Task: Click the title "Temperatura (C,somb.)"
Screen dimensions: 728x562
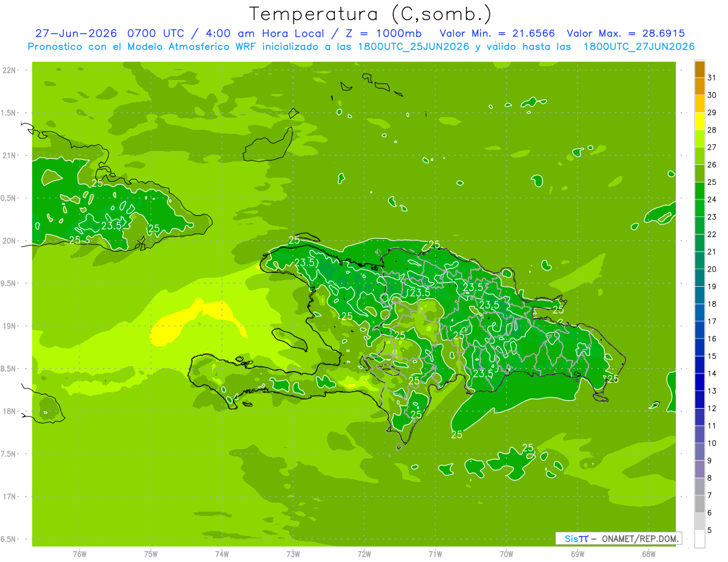Action: coord(370,13)
